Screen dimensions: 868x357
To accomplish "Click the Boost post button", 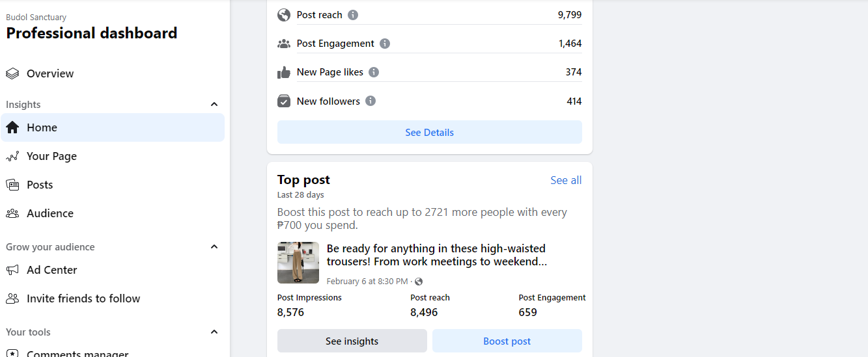I will [507, 341].
